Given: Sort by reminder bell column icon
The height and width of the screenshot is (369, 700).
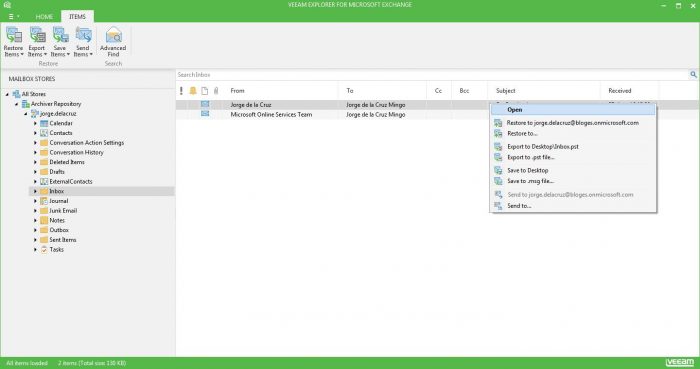Looking at the screenshot, I should click(193, 91).
